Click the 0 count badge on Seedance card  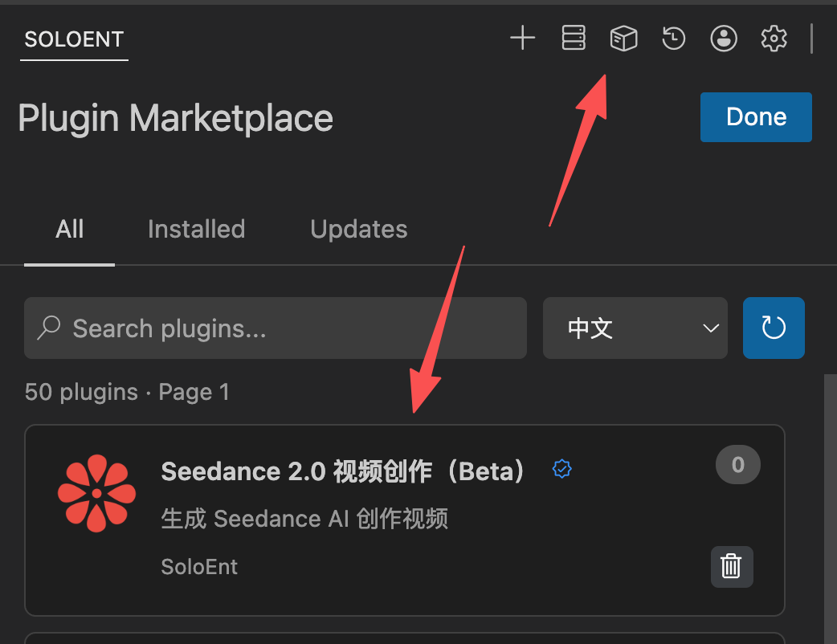(737, 465)
